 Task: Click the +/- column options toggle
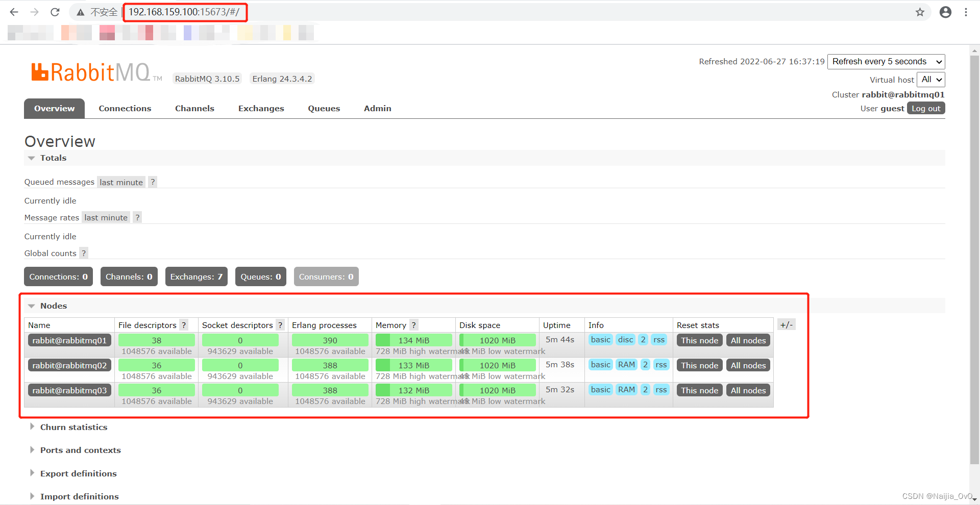pos(787,324)
